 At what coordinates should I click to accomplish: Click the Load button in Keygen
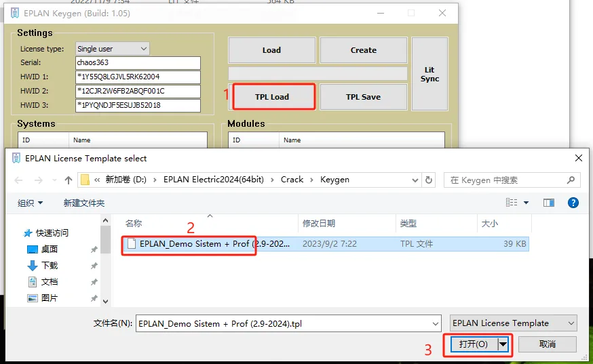272,50
